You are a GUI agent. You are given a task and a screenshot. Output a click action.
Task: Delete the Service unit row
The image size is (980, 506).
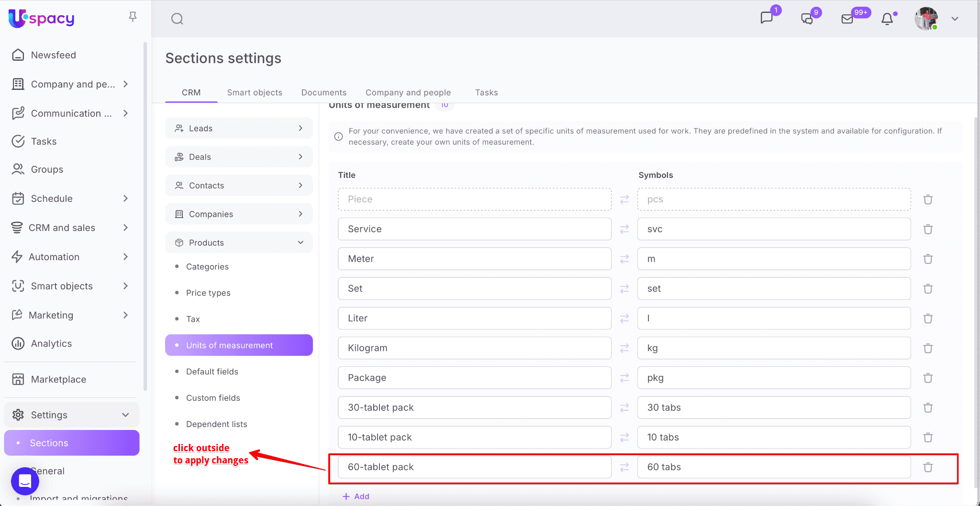click(928, 229)
